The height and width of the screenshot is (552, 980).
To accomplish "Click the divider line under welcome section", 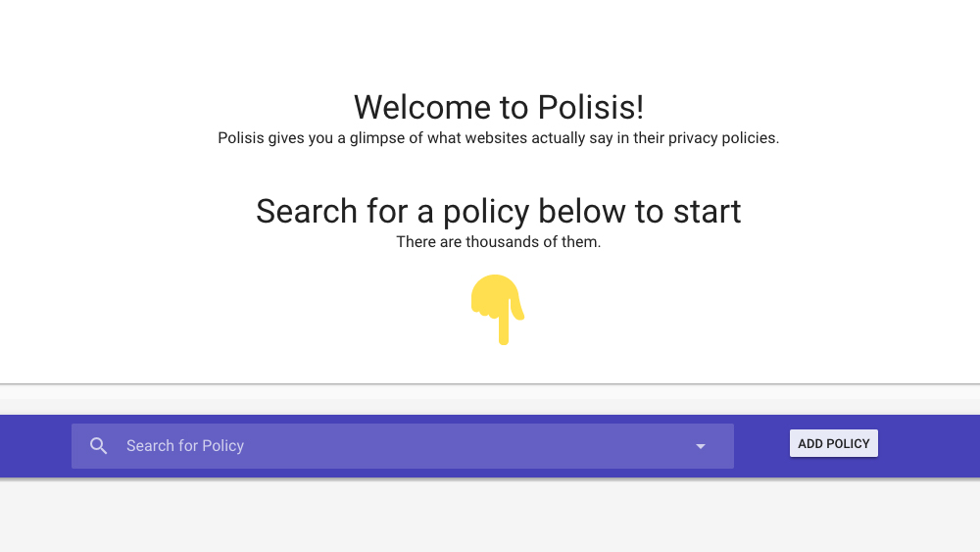I will click(x=490, y=383).
